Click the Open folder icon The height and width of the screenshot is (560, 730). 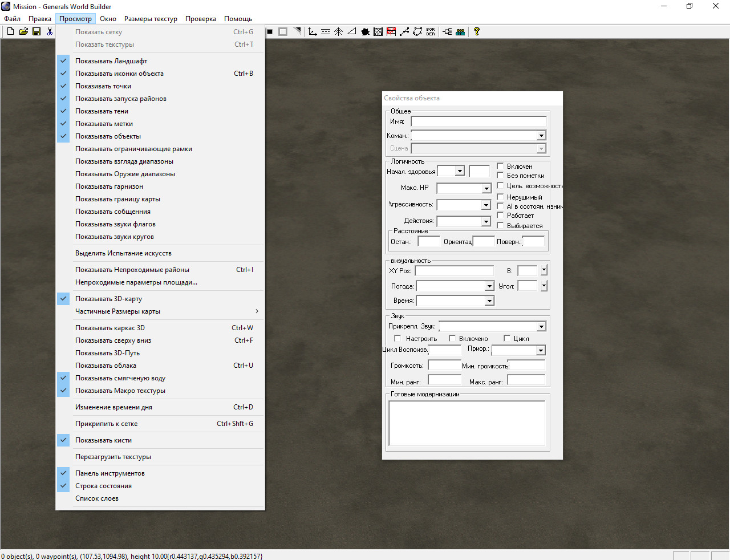(23, 32)
